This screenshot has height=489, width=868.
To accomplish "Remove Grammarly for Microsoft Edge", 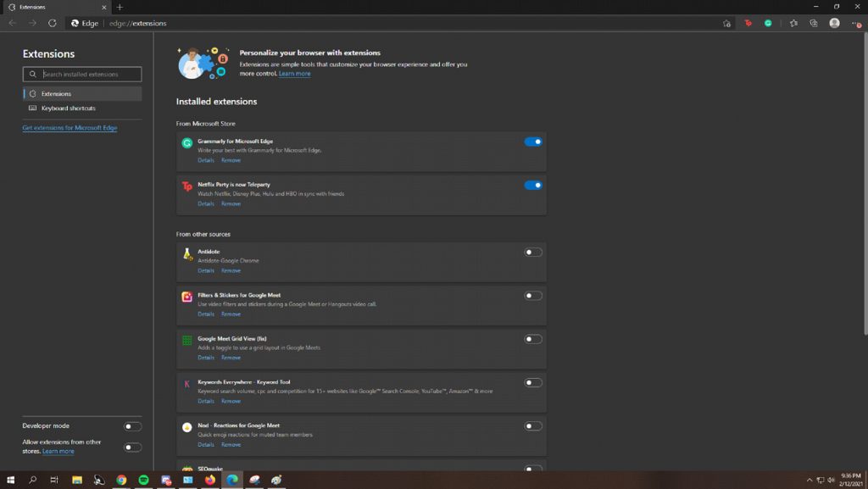I will pos(231,160).
